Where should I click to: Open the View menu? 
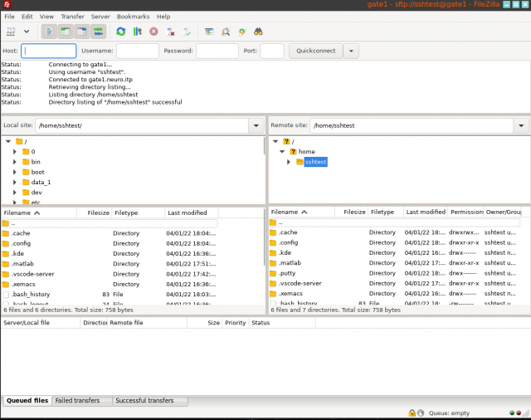(46, 17)
